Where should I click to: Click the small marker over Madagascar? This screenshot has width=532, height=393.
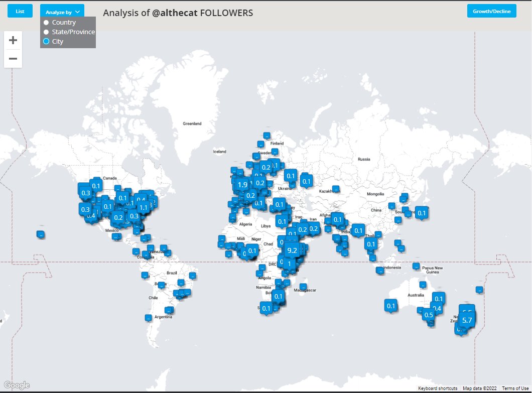[x=303, y=287]
